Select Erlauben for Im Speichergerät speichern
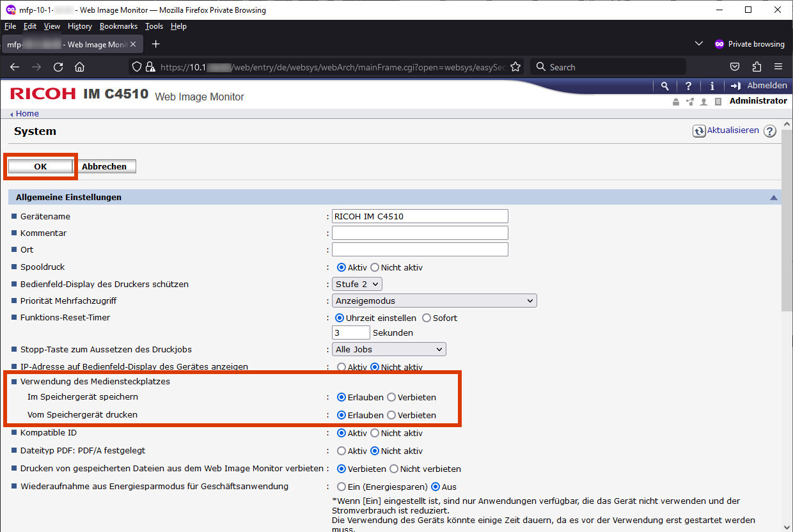 coord(342,397)
